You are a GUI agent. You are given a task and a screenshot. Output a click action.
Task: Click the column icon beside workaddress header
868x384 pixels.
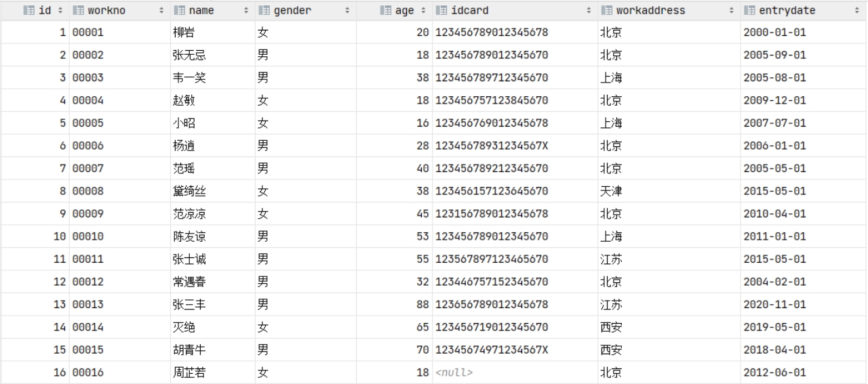click(x=606, y=11)
